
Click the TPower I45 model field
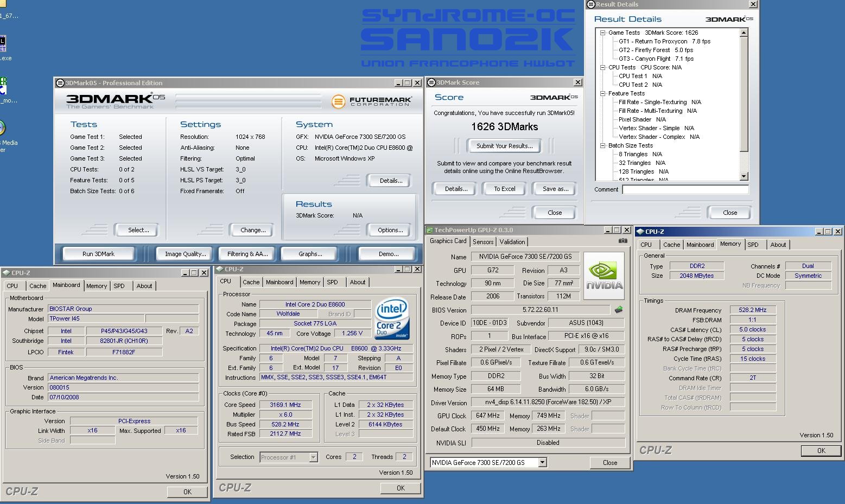[x=96, y=318]
